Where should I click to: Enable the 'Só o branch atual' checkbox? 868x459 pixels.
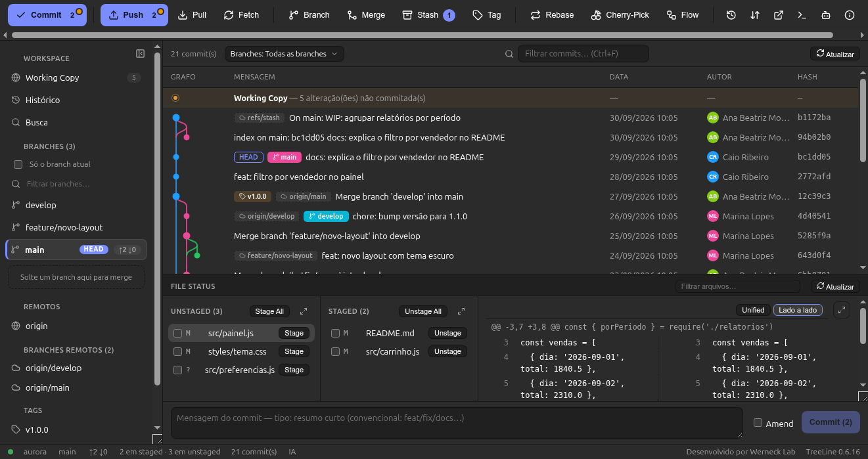click(x=18, y=164)
